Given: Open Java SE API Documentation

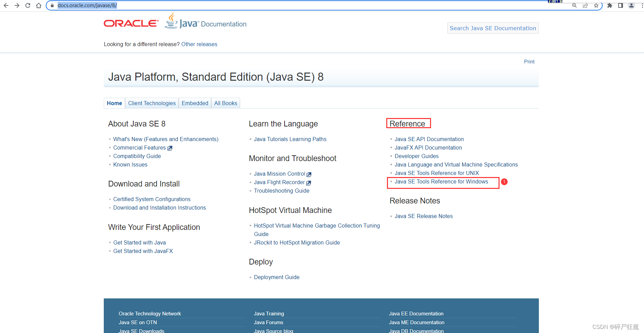Looking at the screenshot, I should pyautogui.click(x=429, y=139).
